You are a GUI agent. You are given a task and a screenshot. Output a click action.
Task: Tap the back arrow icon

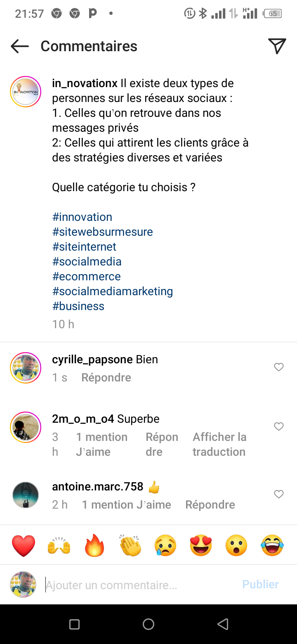(19, 46)
